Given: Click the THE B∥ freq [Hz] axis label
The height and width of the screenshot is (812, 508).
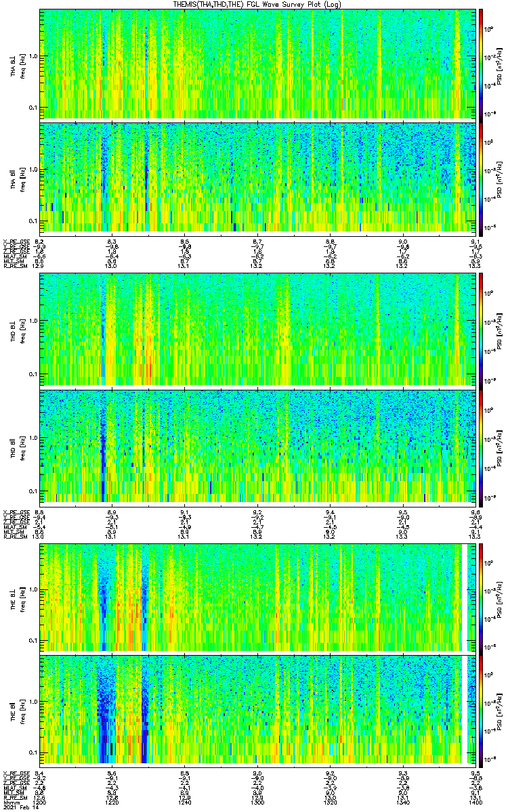Looking at the screenshot, I should pyautogui.click(x=17, y=710).
